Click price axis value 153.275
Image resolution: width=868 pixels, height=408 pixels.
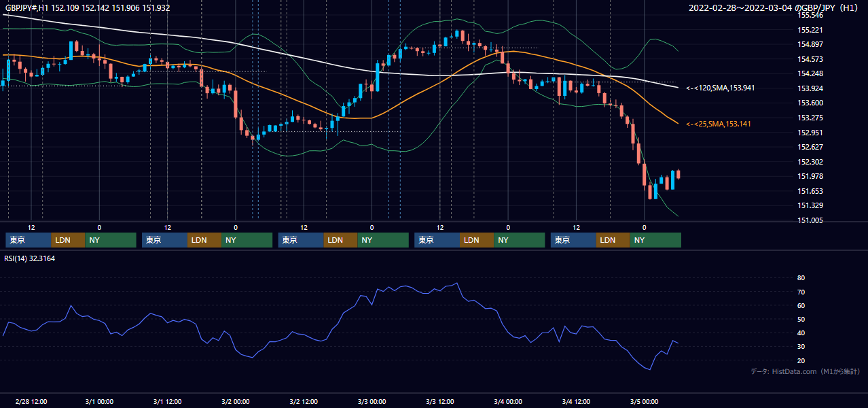810,118
